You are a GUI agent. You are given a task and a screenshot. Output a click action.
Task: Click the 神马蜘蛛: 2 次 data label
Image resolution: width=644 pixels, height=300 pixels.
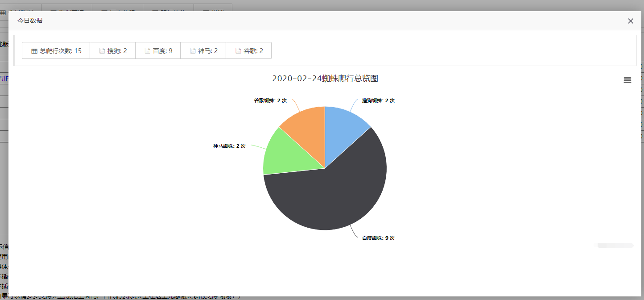[x=229, y=146]
